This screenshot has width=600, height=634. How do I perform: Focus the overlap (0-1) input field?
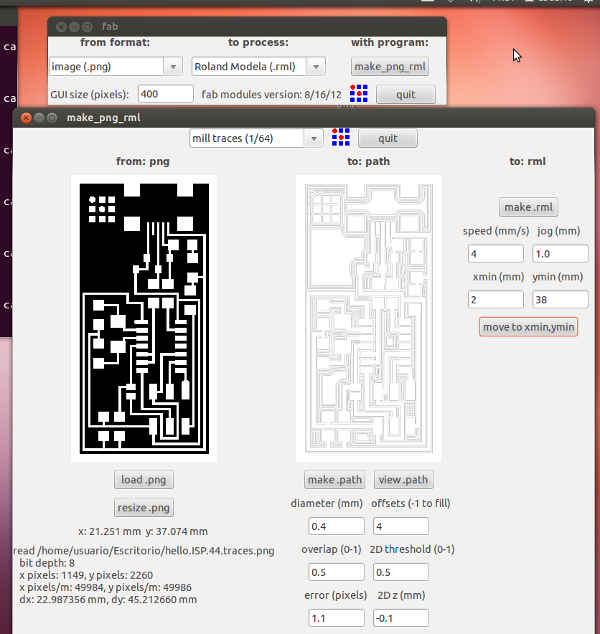pyautogui.click(x=336, y=572)
